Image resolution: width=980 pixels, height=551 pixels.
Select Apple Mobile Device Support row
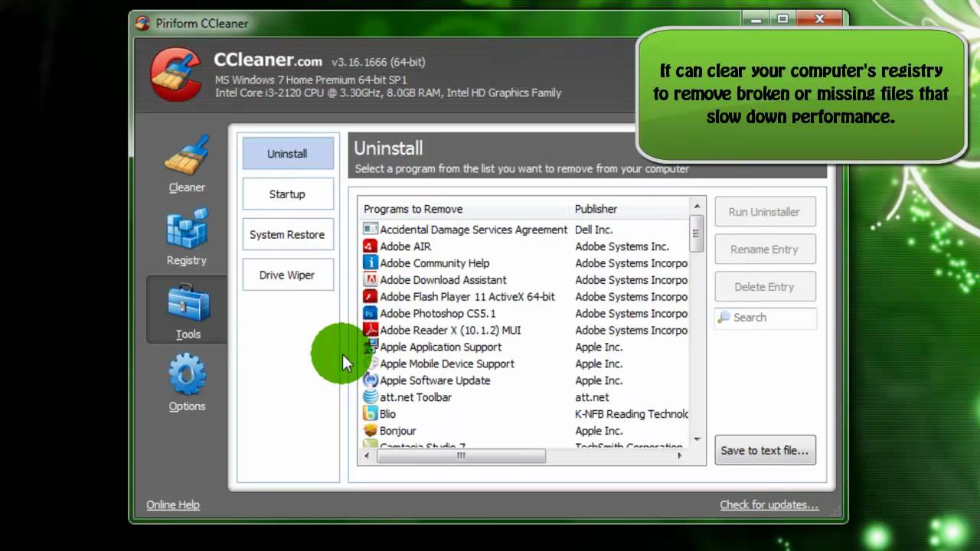click(x=524, y=364)
